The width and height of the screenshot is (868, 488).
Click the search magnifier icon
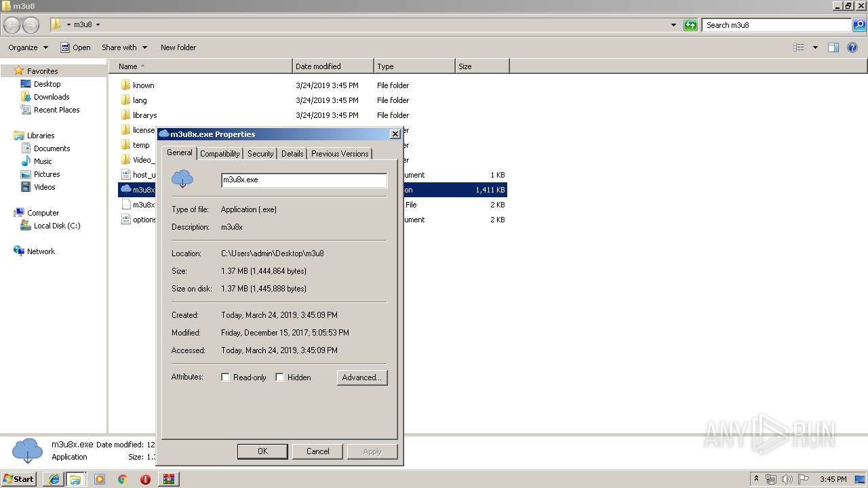pos(859,25)
